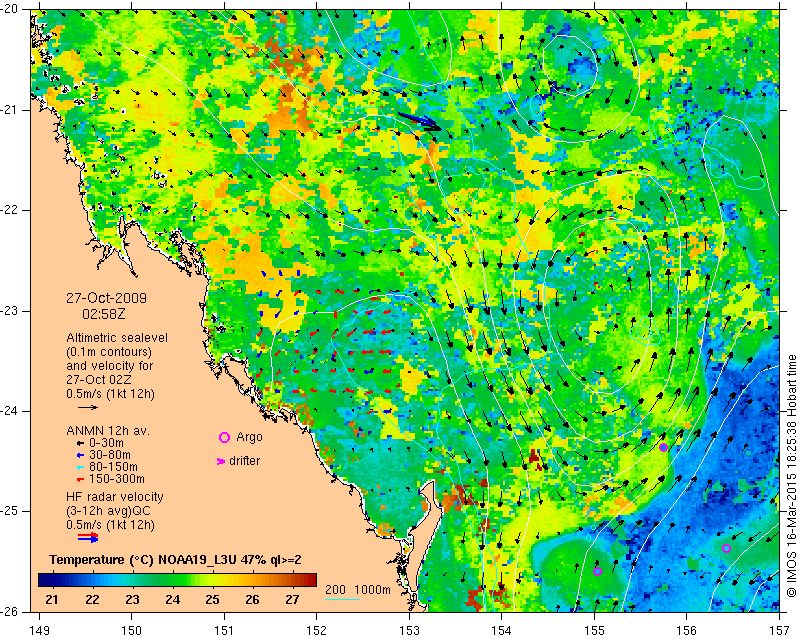The image size is (800, 640).
Task: Click the green middle of the temperature colorbar
Action: [178, 580]
